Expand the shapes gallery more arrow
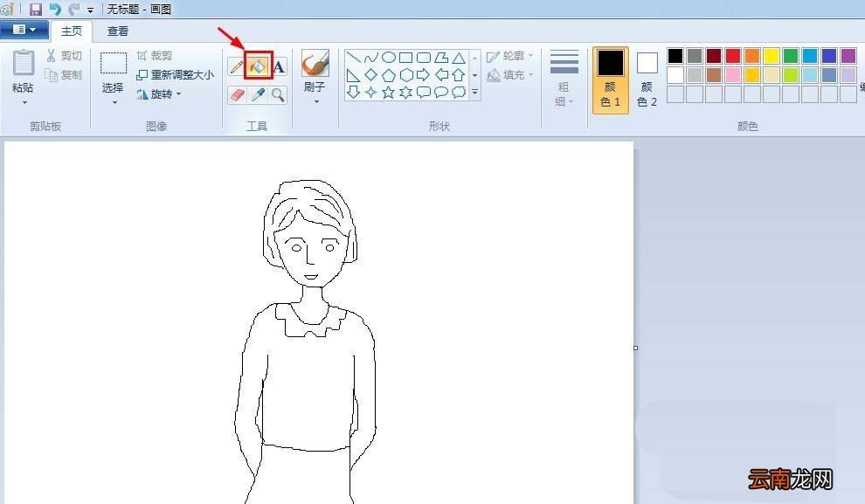Image resolution: width=865 pixels, height=504 pixels. click(474, 92)
